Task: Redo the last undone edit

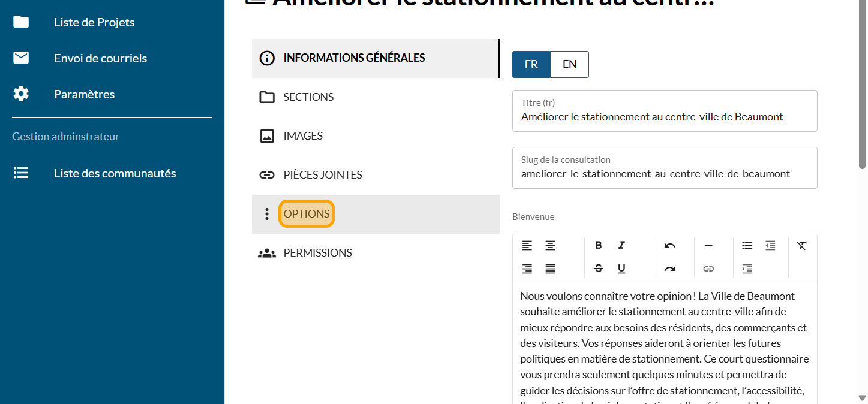Action: (670, 269)
